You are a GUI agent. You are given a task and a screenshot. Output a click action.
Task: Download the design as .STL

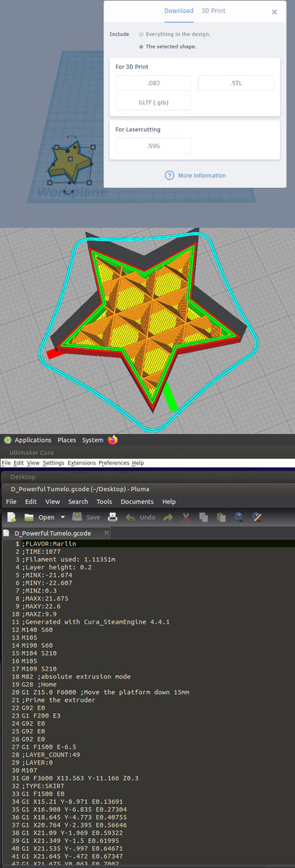point(236,83)
